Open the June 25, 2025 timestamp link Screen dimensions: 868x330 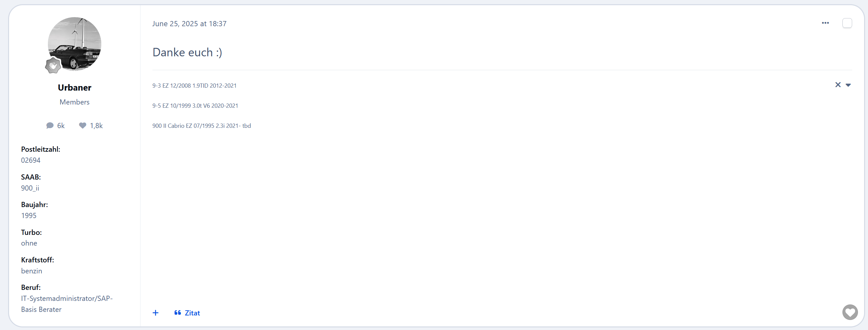tap(189, 24)
